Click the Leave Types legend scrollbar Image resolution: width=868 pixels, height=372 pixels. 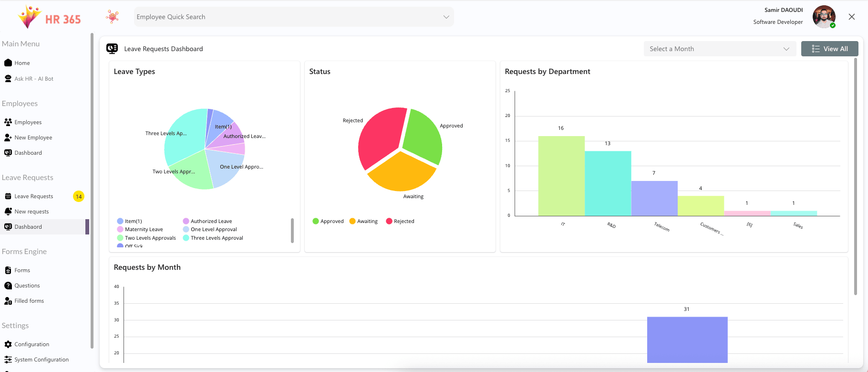292,231
